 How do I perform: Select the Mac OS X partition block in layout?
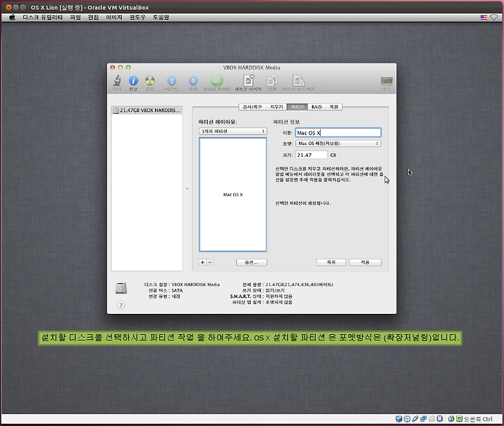point(232,195)
